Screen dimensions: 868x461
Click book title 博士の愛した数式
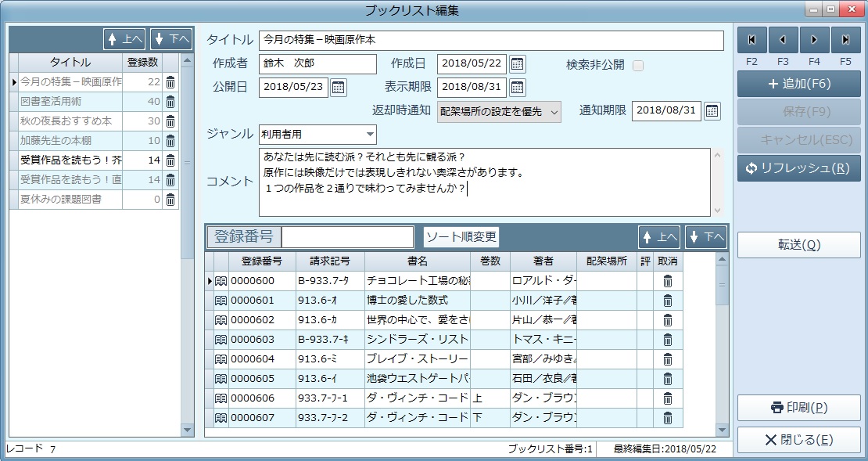click(418, 301)
